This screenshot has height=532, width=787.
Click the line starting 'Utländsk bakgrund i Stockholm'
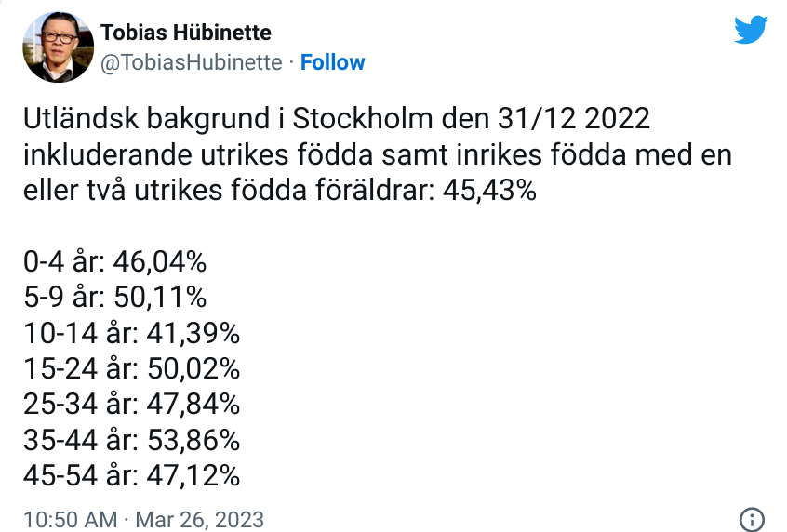pos(336,120)
